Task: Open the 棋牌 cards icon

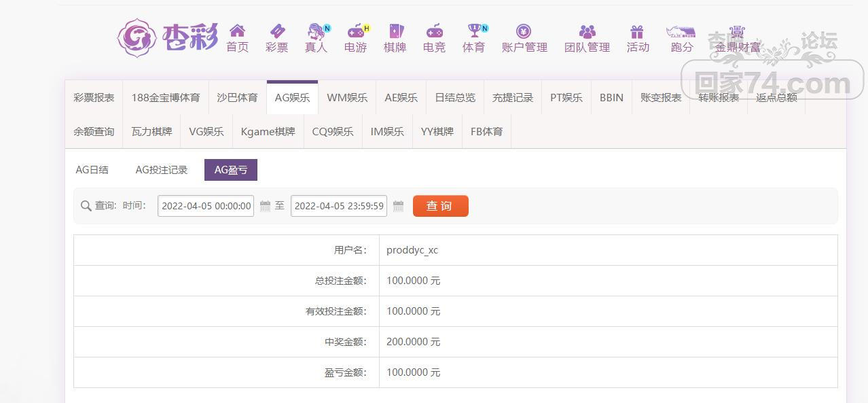Action: point(395,31)
